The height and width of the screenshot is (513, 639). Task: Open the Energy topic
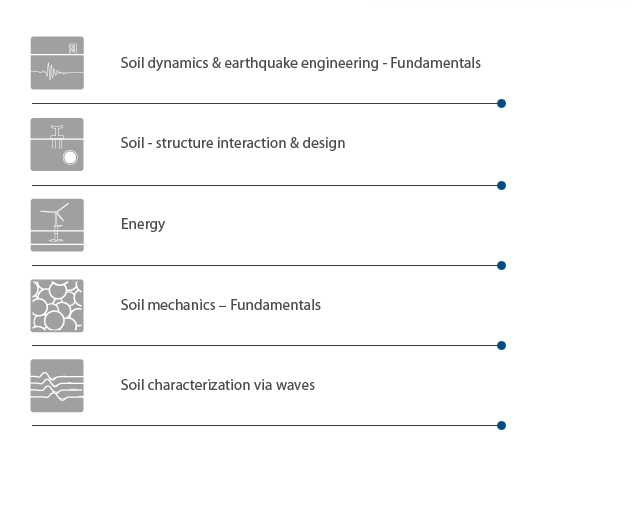[x=143, y=224]
